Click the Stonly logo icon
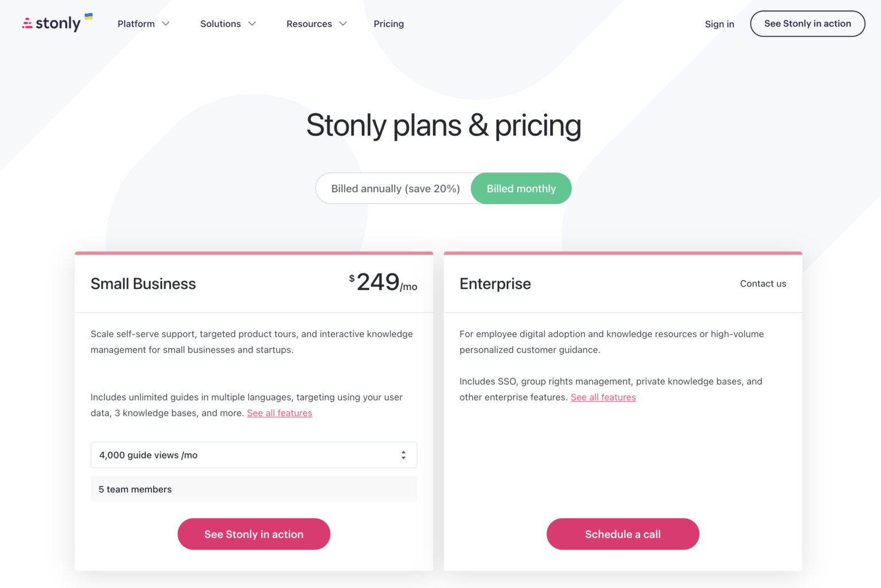 coord(27,23)
